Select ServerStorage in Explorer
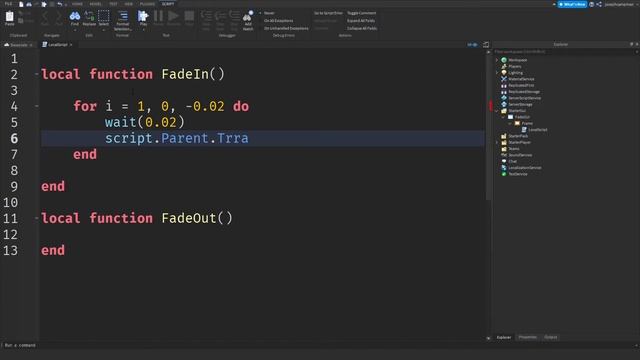Viewport: 640px width, 360px height. point(520,104)
